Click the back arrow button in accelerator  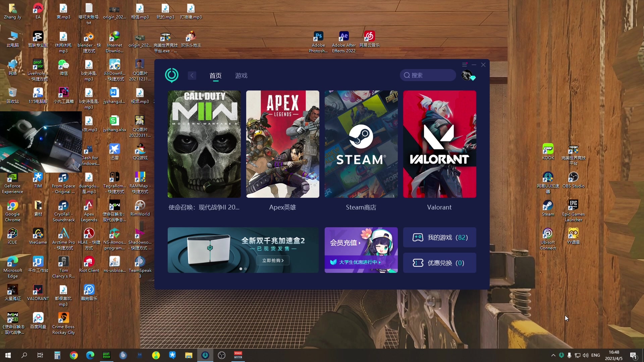pyautogui.click(x=192, y=75)
